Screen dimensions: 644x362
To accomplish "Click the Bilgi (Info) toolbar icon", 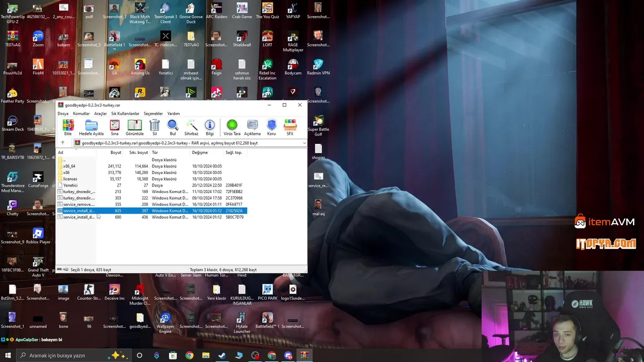I will pyautogui.click(x=210, y=128).
